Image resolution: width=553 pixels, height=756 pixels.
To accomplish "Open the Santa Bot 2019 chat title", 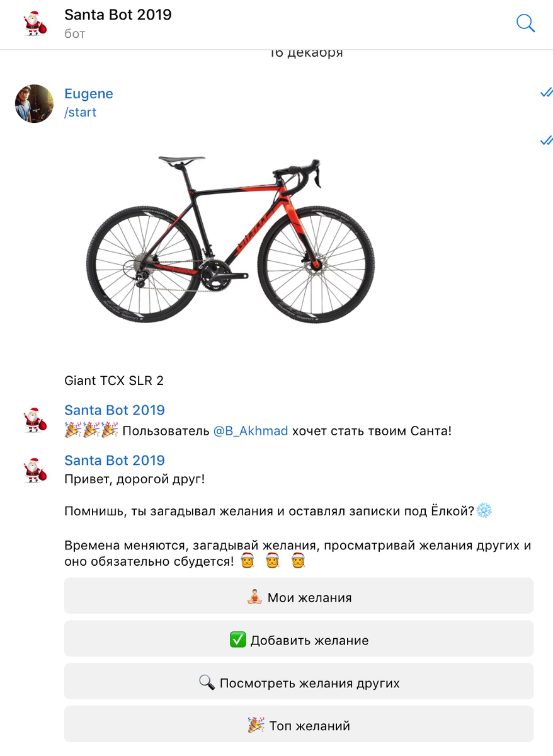I will point(118,14).
